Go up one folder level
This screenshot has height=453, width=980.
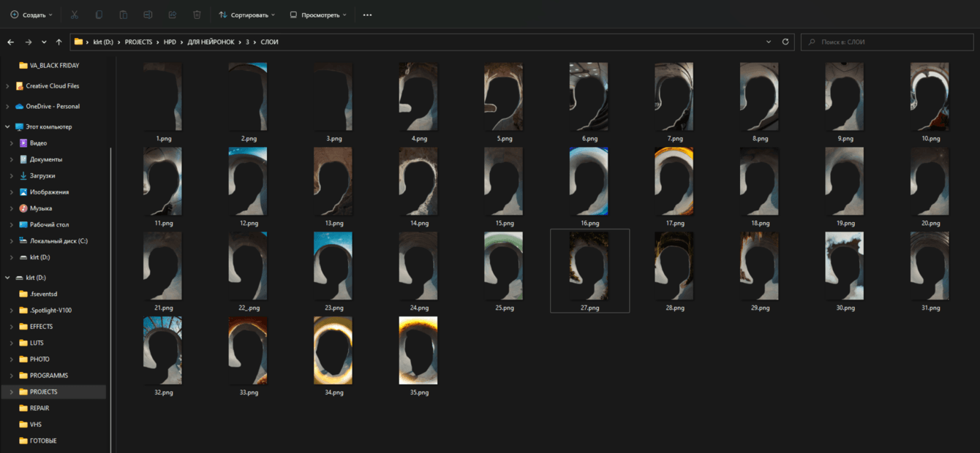(59, 42)
